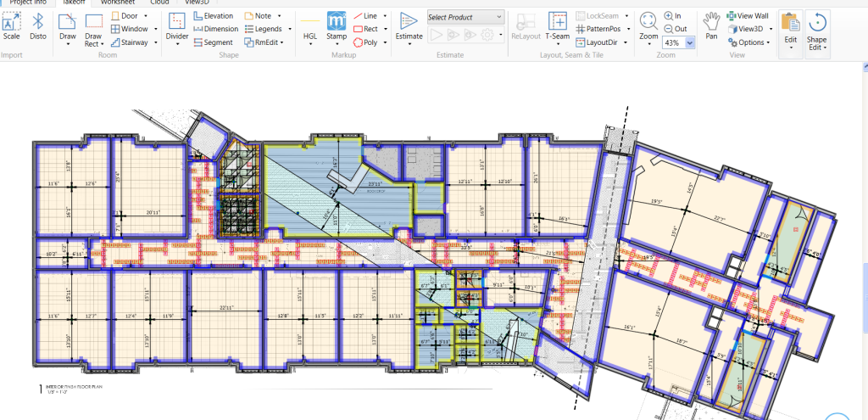The width and height of the screenshot is (868, 420).
Task: Select the Draw room tool
Action: coord(67,25)
